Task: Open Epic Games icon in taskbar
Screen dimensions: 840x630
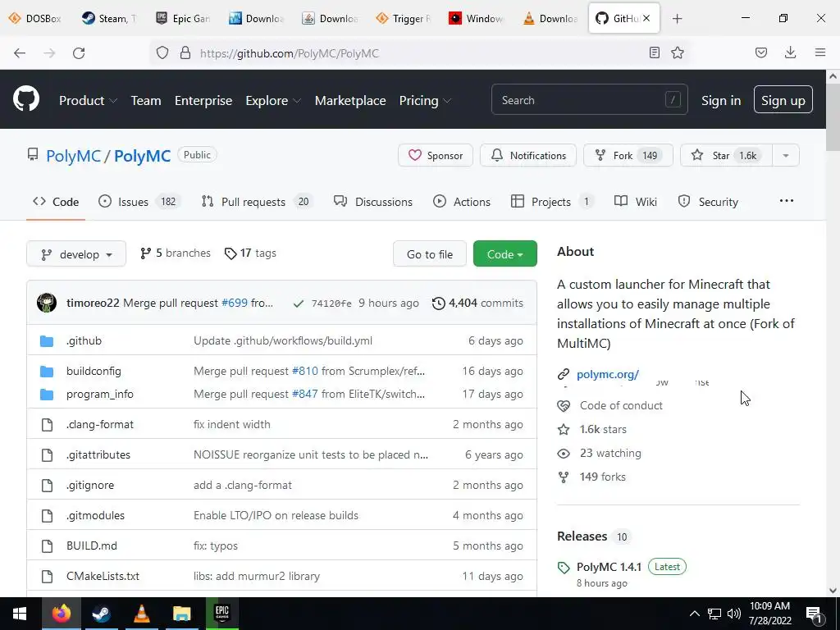Action: click(x=221, y=613)
